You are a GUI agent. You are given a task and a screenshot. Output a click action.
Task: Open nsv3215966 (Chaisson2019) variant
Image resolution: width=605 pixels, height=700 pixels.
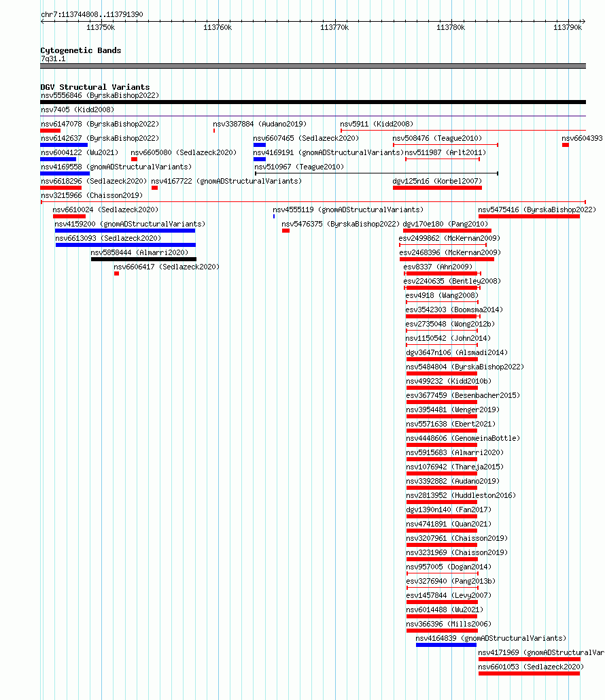pos(92,195)
